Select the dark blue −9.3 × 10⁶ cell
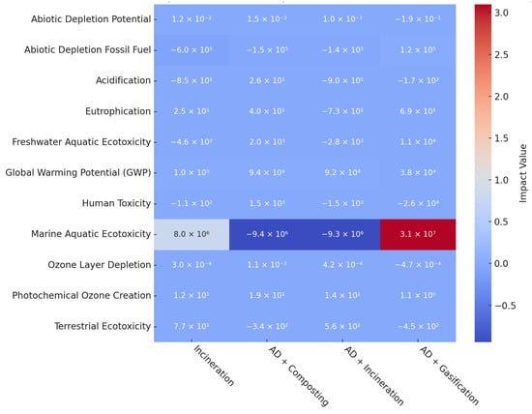The width and height of the screenshot is (532, 414). tap(342, 234)
